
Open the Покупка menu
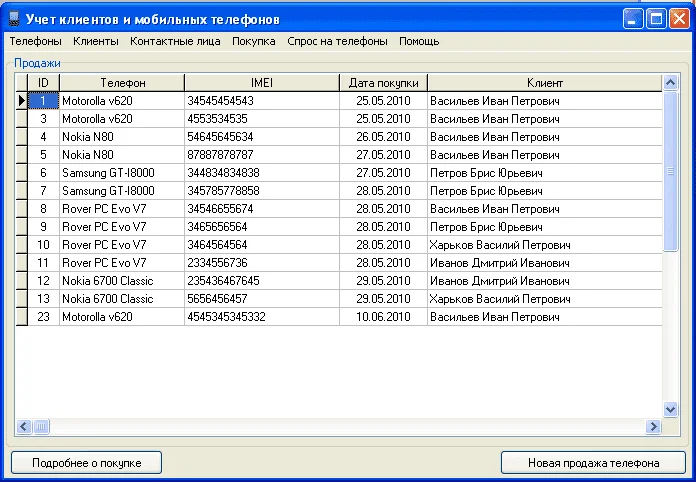254,41
